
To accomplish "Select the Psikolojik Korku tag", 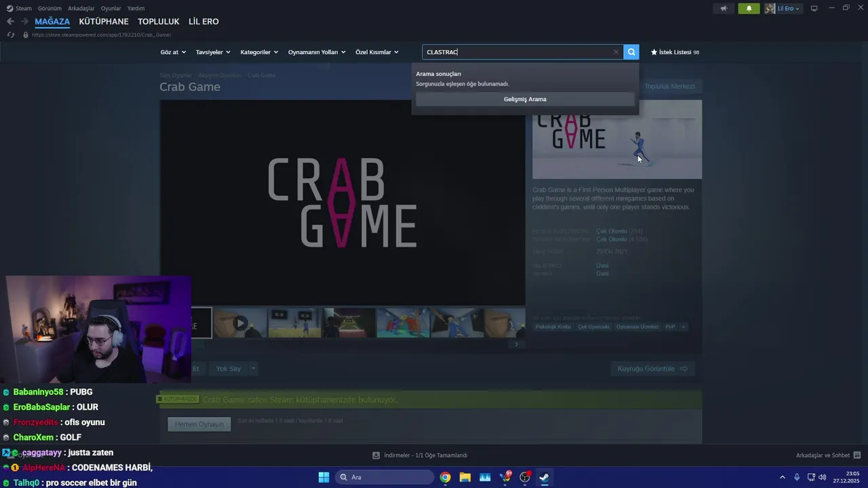I will pyautogui.click(x=553, y=327).
